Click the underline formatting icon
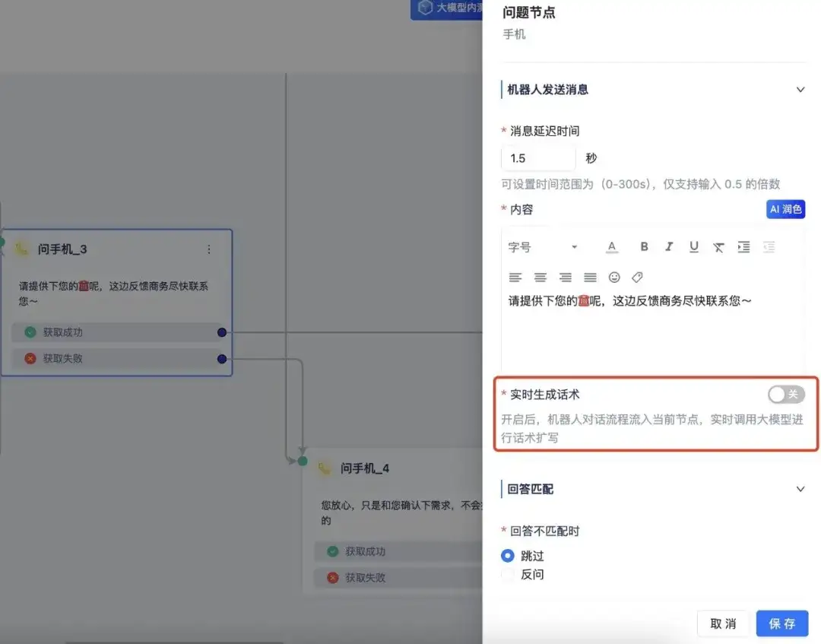 [x=694, y=246]
